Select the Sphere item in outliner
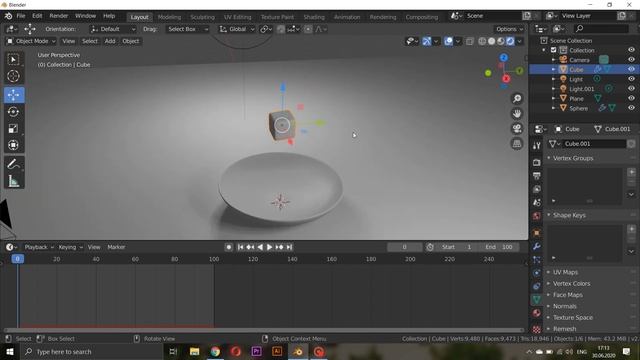Viewport: 640px width, 360px height. click(578, 108)
